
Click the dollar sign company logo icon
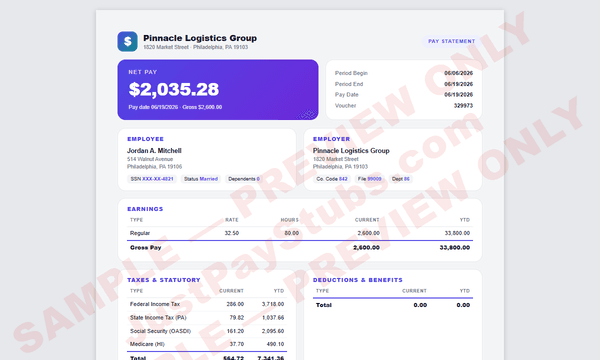pyautogui.click(x=127, y=41)
